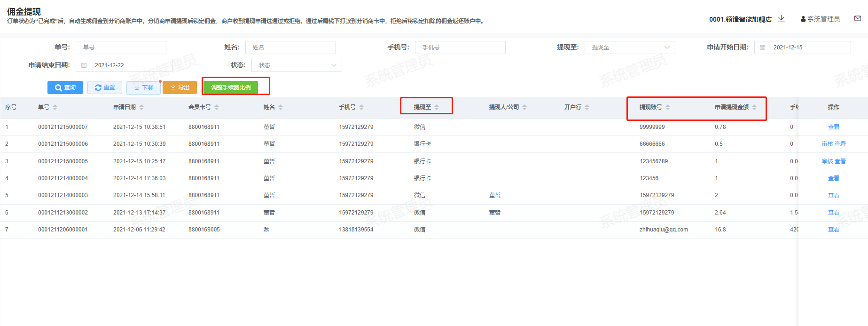
Task: Export data with orange 导出 button
Action: click(x=180, y=87)
